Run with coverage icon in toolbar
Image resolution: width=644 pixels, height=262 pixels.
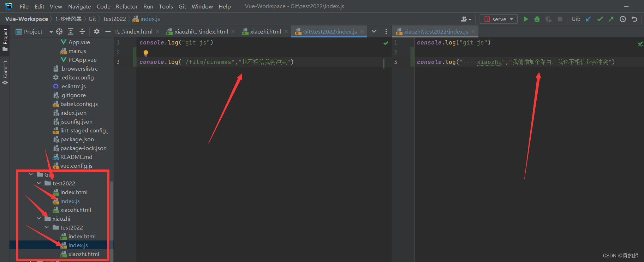tap(548, 19)
